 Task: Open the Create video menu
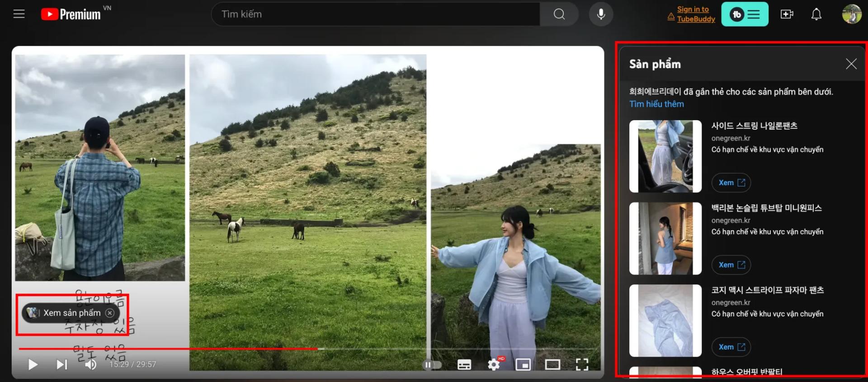point(787,14)
